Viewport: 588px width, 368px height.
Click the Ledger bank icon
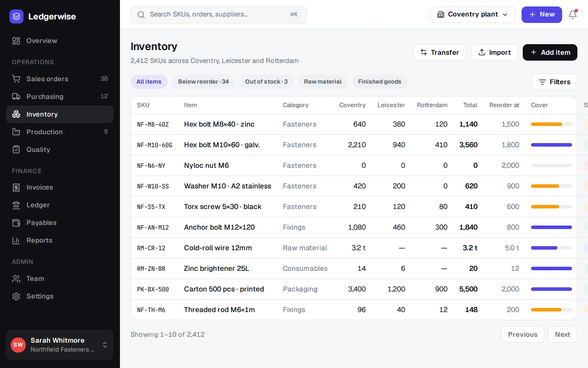[x=16, y=205]
